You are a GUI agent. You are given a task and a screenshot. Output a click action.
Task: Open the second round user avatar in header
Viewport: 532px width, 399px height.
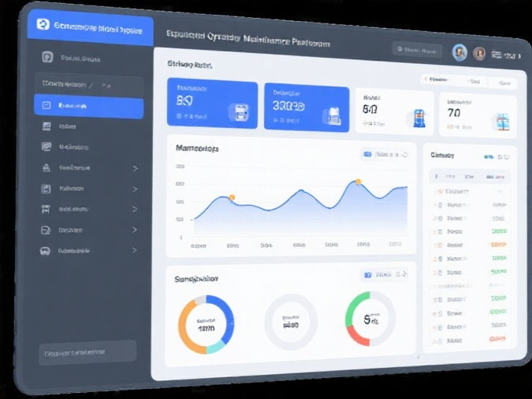[x=479, y=54]
